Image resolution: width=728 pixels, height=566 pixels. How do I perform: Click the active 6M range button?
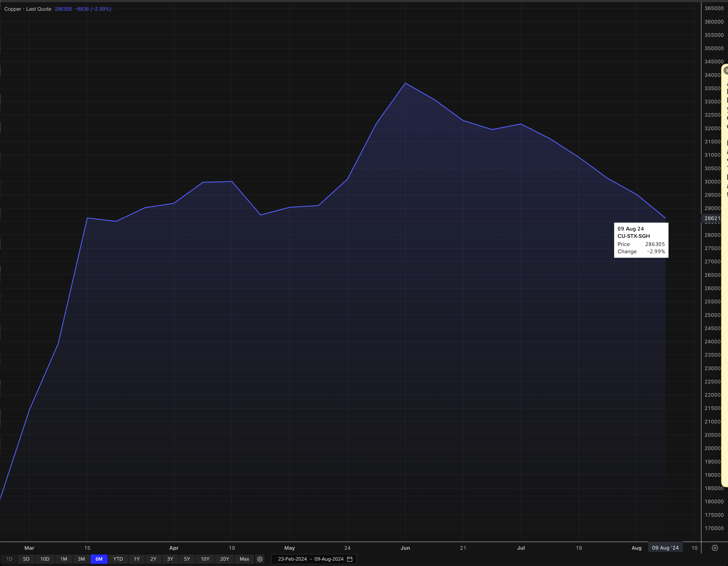pyautogui.click(x=99, y=559)
